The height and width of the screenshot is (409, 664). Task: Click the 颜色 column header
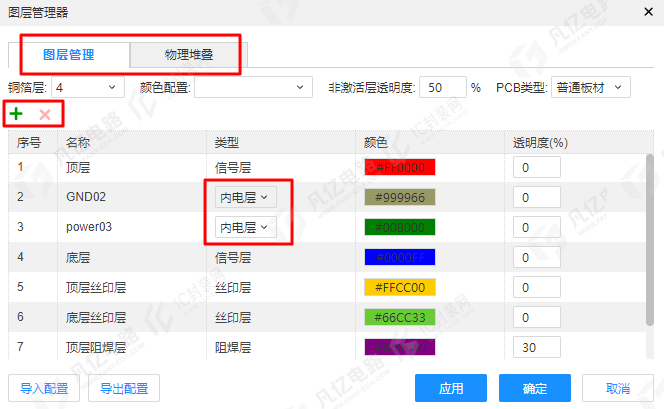pyautogui.click(x=430, y=142)
